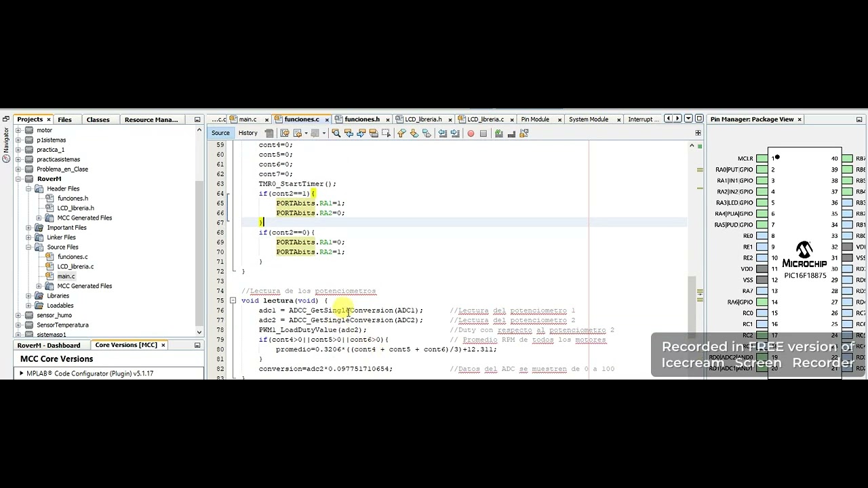Viewport: 868px width, 488px height.
Task: Open the Pin Module editor tab
Action: coord(535,119)
